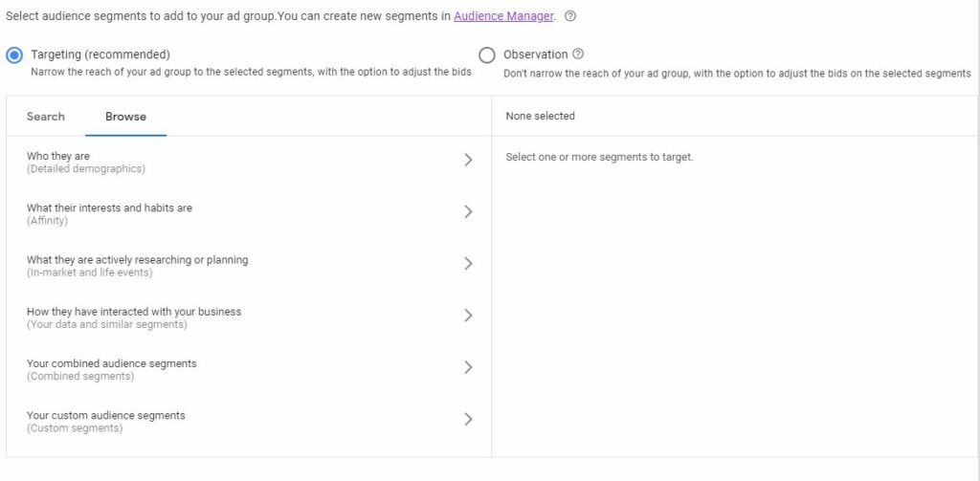Expand custom audience segments chevron
Viewport: 980px width, 481px height.
(468, 419)
